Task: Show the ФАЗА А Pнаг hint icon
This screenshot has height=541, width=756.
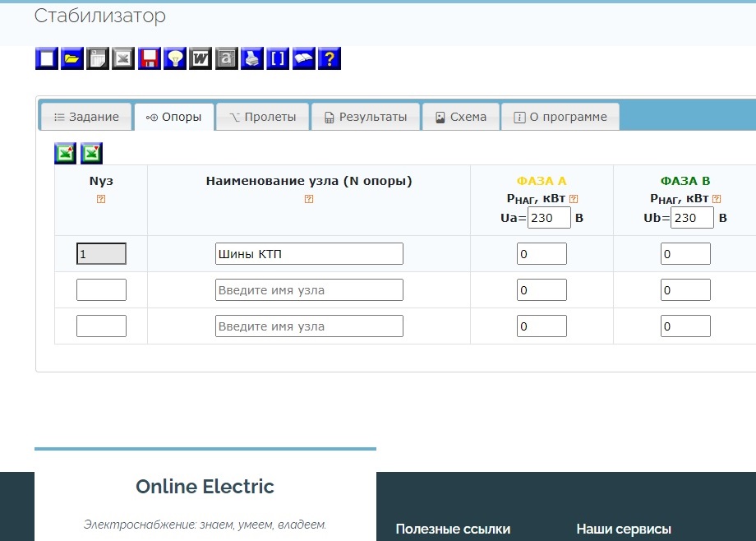Action: [574, 199]
